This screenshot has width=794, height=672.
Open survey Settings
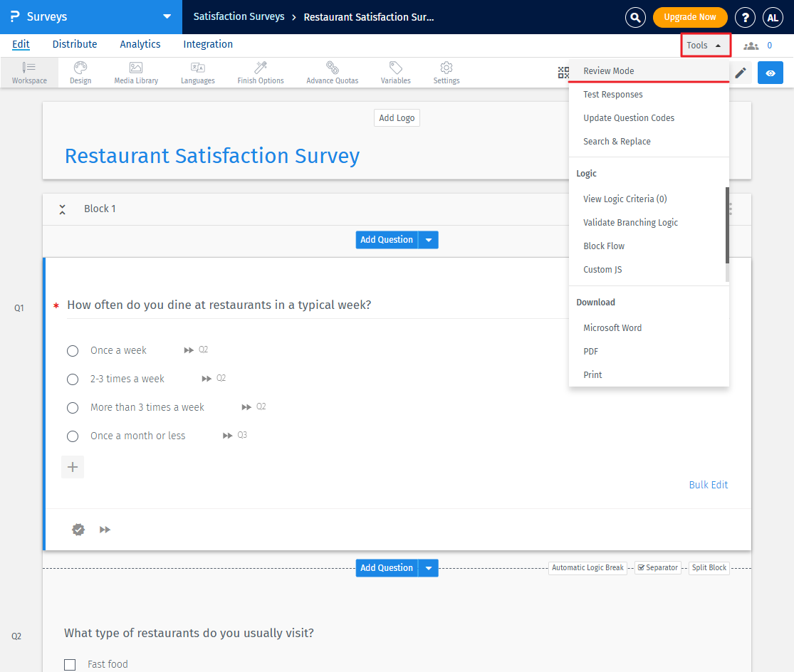click(446, 72)
